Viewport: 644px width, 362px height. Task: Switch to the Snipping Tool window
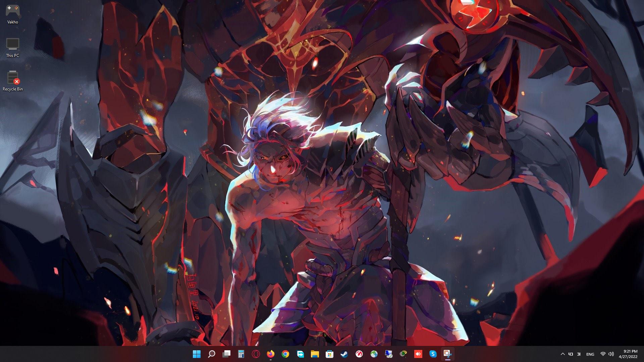tap(447, 354)
